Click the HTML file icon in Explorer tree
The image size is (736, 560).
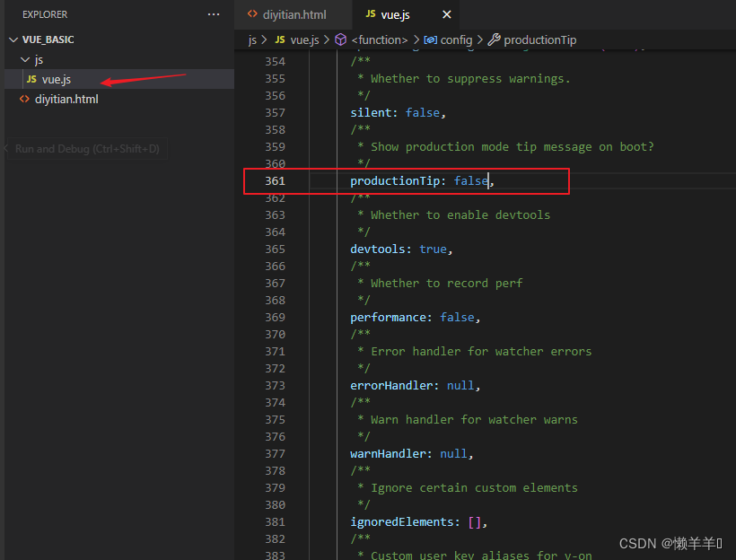(24, 99)
